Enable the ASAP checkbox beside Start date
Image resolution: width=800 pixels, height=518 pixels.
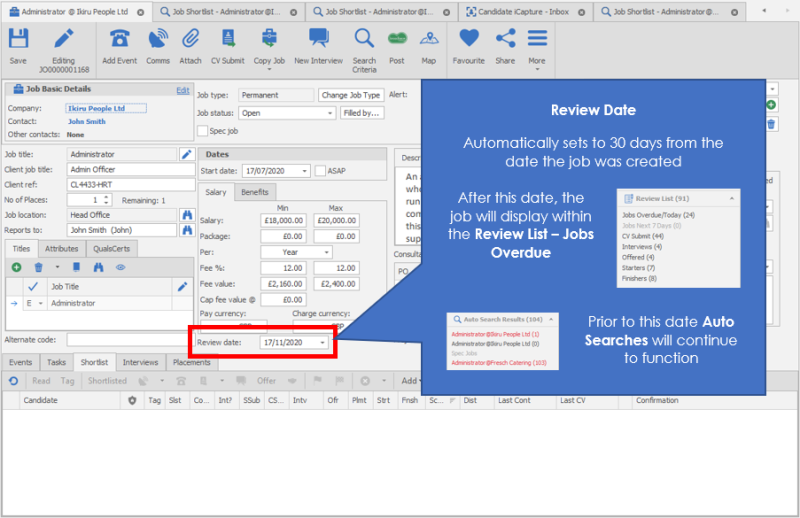[320, 171]
